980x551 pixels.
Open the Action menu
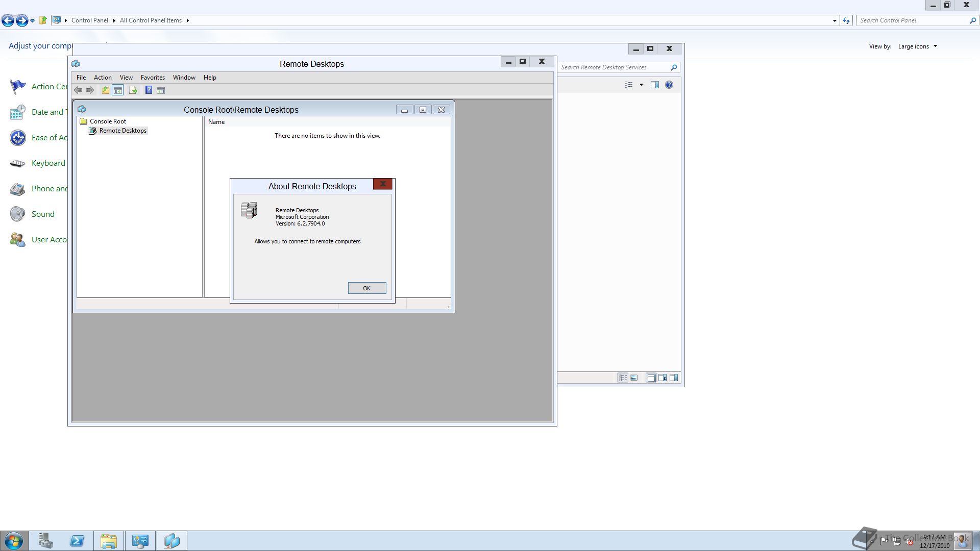click(103, 78)
